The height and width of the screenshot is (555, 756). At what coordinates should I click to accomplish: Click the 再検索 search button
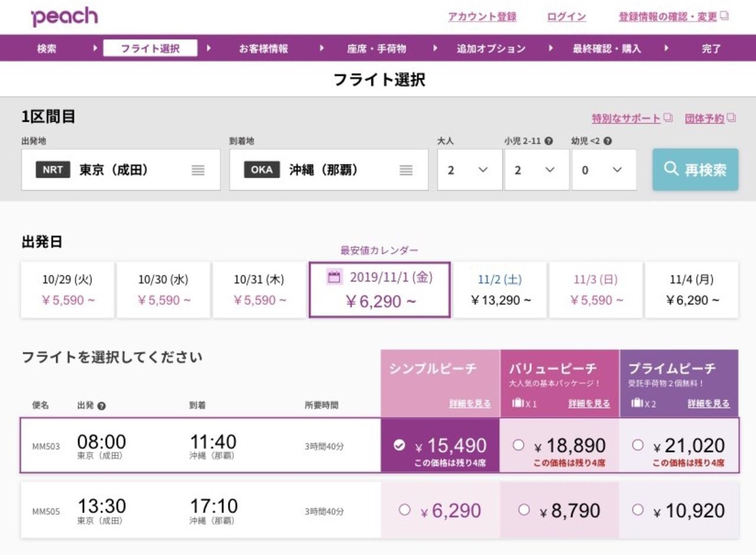click(x=695, y=170)
